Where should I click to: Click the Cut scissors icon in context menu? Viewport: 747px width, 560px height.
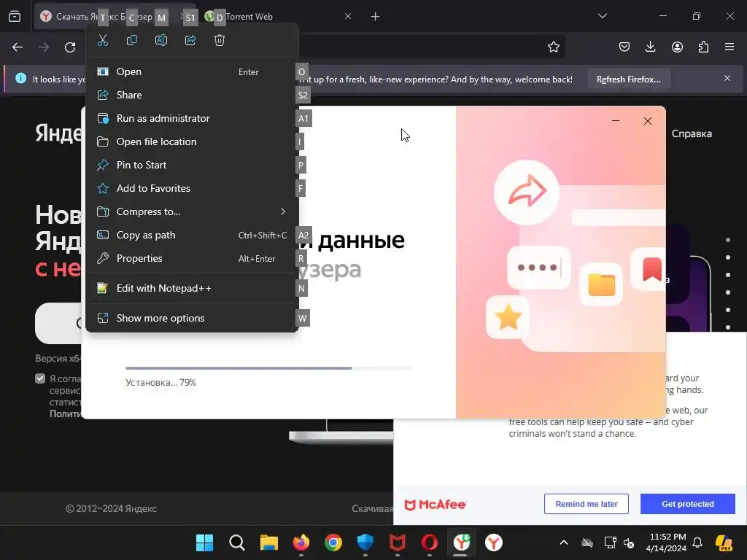coord(102,41)
